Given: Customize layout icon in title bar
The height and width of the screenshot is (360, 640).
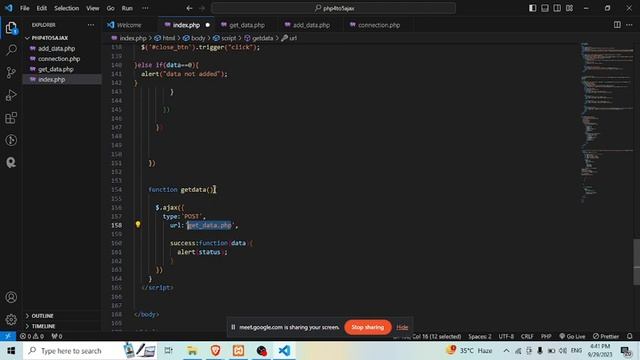Looking at the screenshot, I should coord(569,8).
